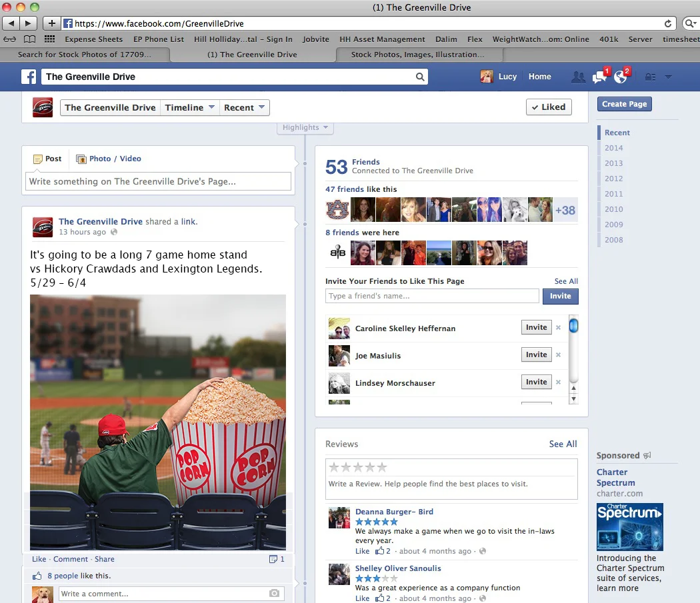Open Expense Sheets bookmark
700x603 pixels.
[94, 39]
